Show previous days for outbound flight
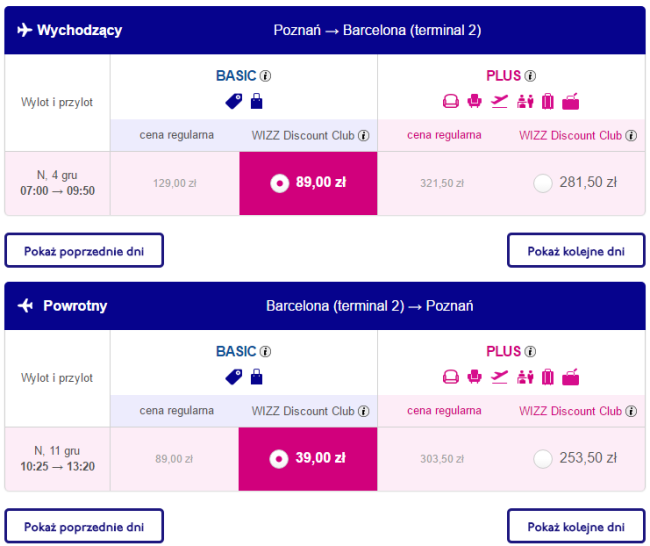The width and height of the screenshot is (650, 546). pos(84,250)
